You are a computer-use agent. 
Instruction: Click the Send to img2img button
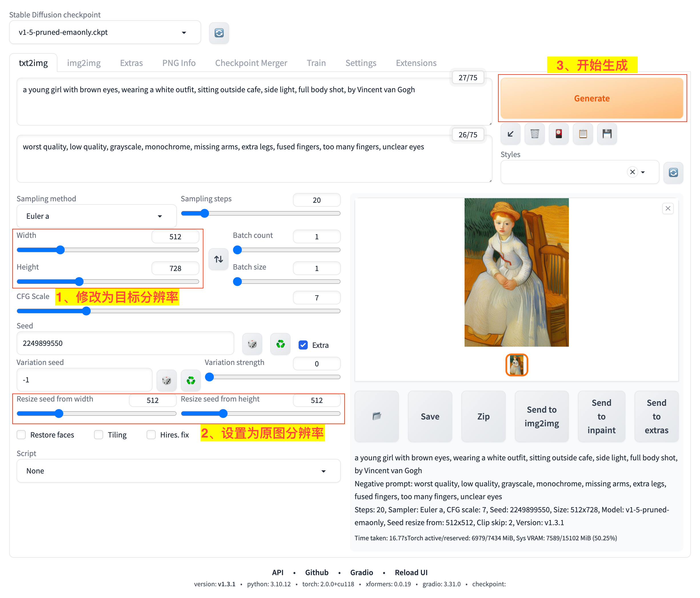[541, 416]
